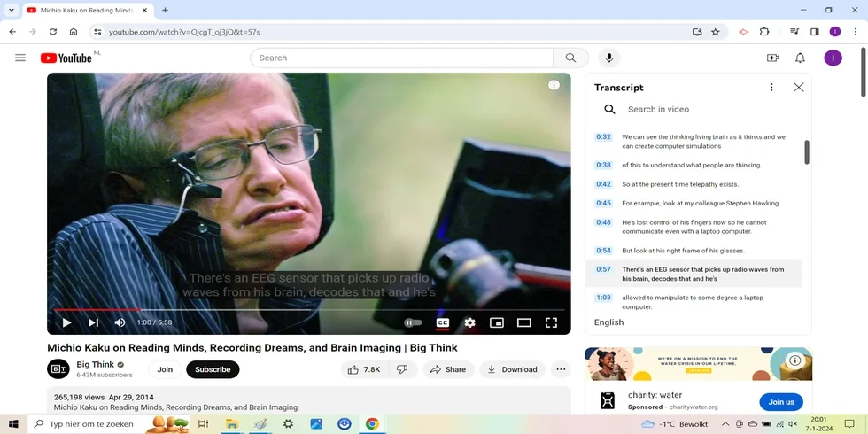Enable miniplayer mode
This screenshot has width=868, height=434.
497,323
